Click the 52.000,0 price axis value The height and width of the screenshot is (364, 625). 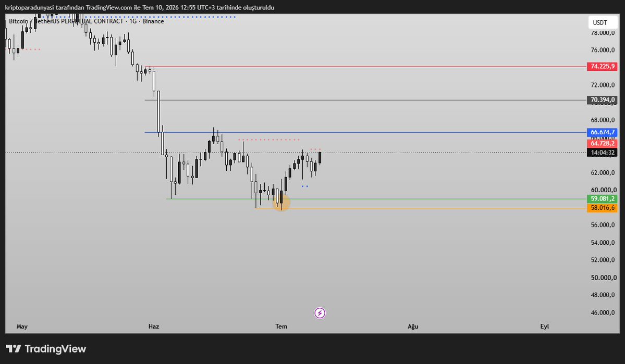[603, 260]
